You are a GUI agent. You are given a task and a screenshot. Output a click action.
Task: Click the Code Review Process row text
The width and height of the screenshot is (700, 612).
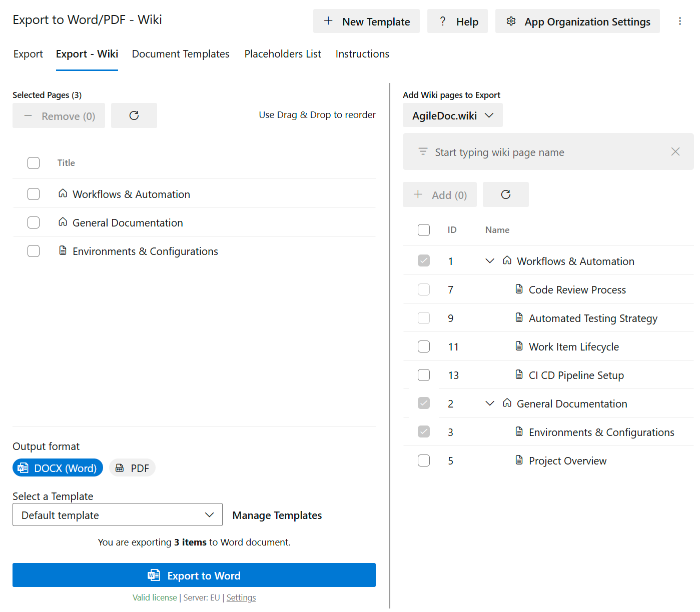[577, 289]
